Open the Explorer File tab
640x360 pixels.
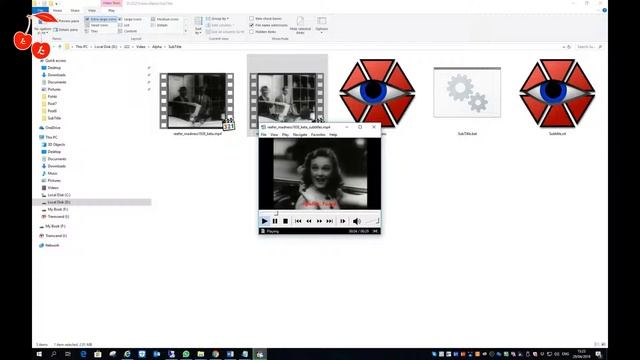(40, 10)
